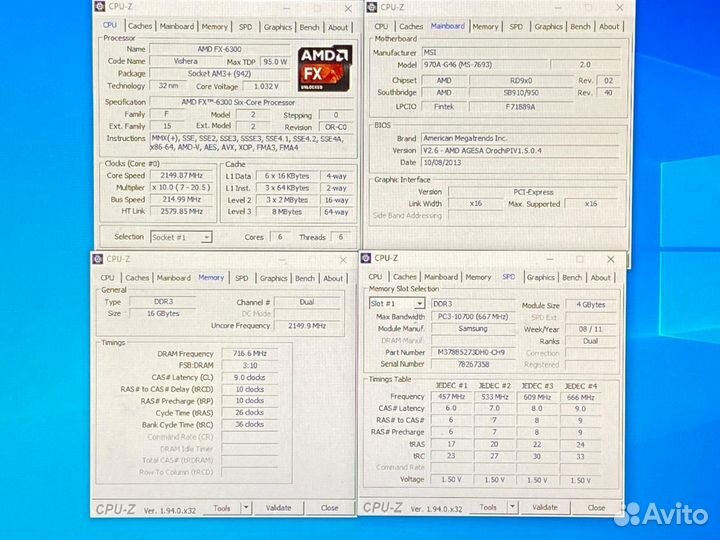Click Close button in the Memory window
This screenshot has height=540, width=720.
pyautogui.click(x=330, y=508)
